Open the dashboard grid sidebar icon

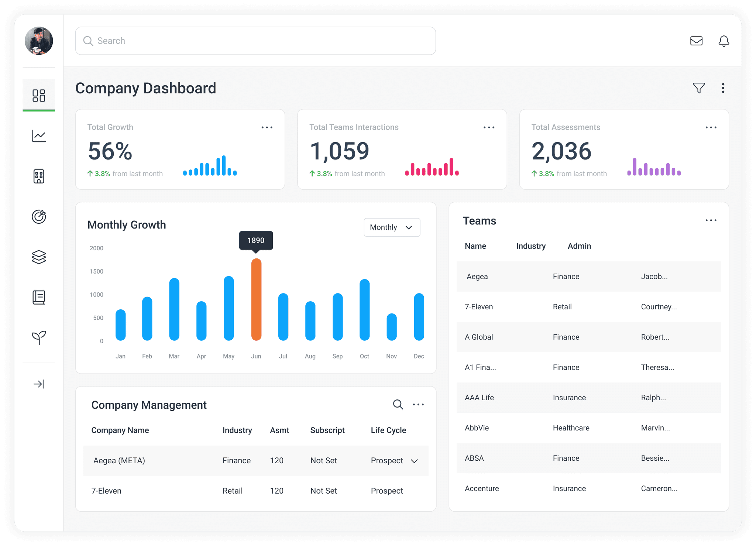39,95
